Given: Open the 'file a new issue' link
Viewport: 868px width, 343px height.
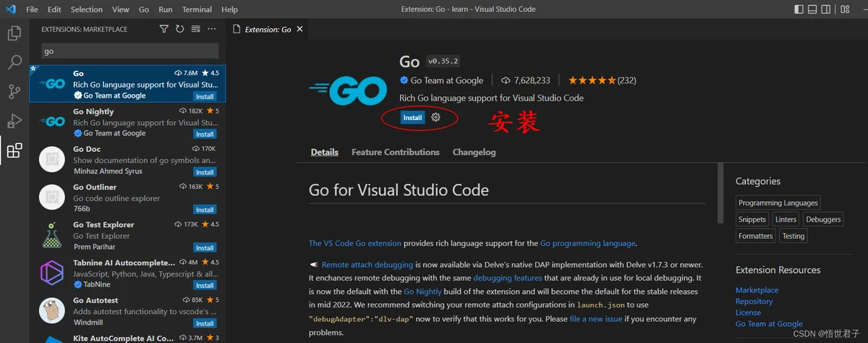Looking at the screenshot, I should tap(596, 318).
